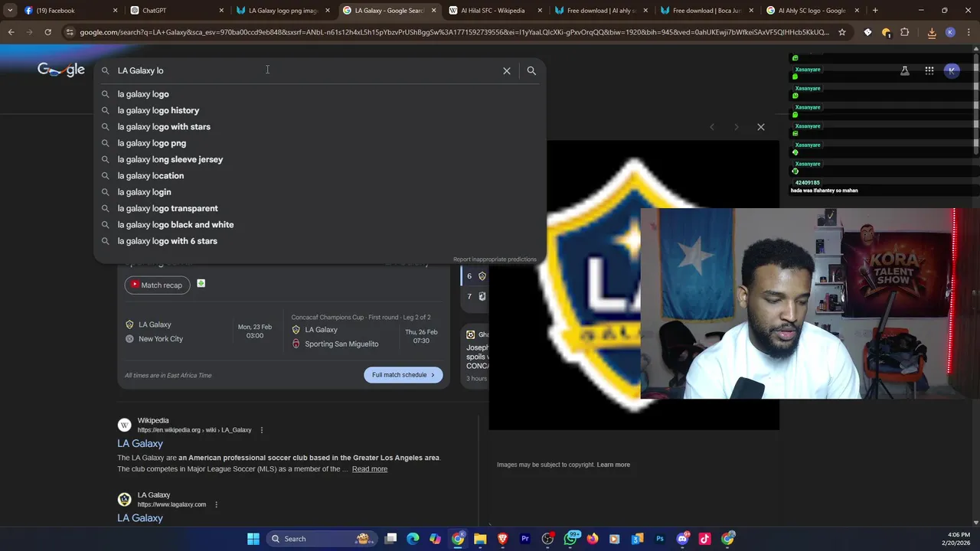Click Learn more about image copyright

(x=613, y=465)
